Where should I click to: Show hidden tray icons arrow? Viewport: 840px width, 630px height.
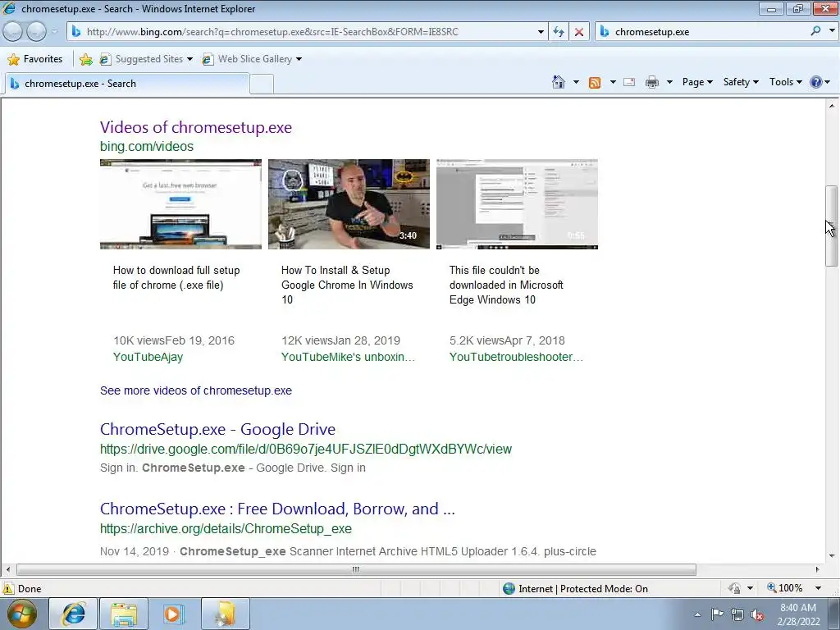pos(697,614)
